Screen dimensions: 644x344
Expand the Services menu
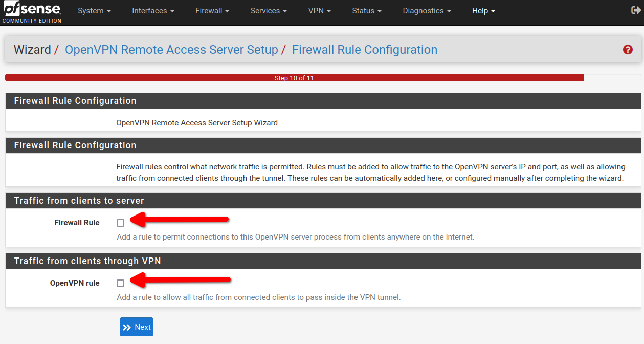pyautogui.click(x=269, y=11)
